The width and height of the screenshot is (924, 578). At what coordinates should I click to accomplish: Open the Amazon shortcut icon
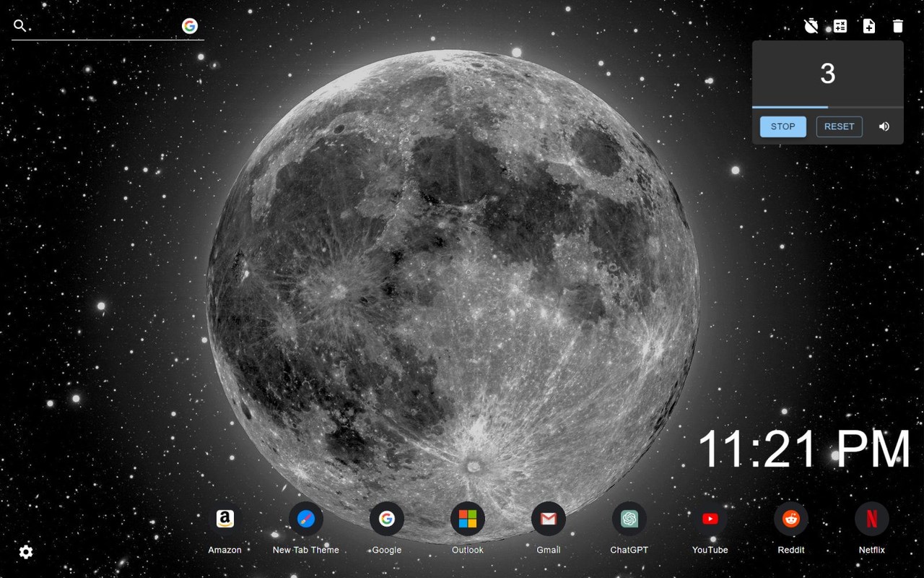225,519
